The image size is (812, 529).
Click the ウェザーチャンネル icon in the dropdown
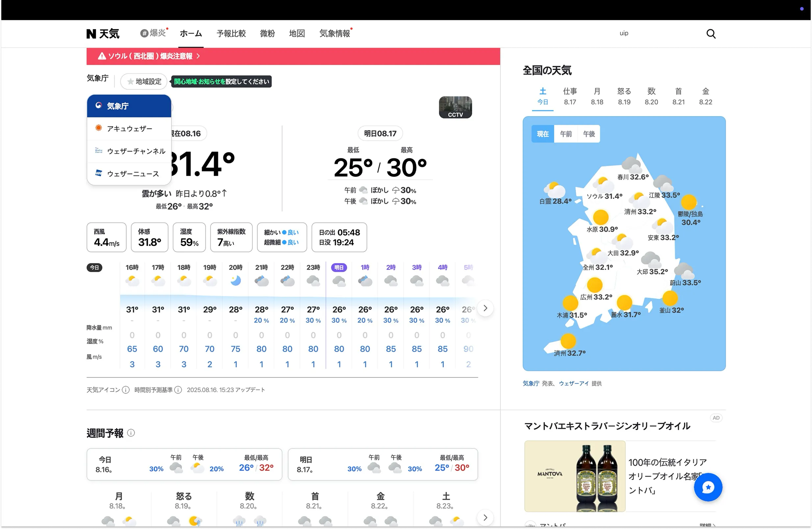pos(99,151)
